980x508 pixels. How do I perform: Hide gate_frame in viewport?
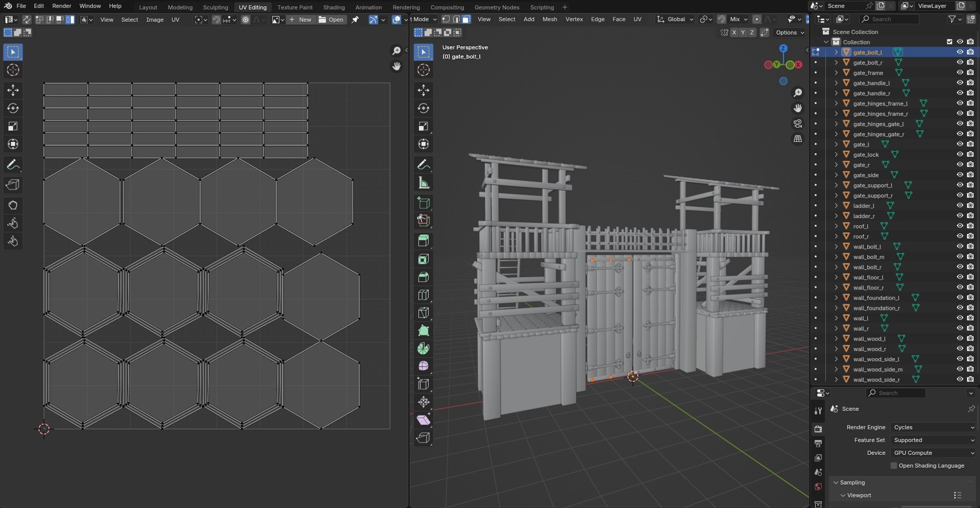pos(960,72)
